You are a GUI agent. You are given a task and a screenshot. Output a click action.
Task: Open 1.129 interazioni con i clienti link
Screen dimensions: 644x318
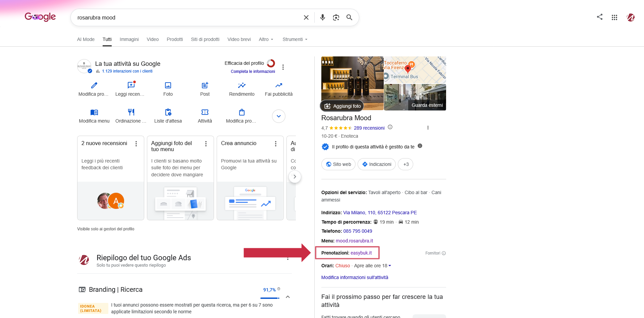[127, 71]
